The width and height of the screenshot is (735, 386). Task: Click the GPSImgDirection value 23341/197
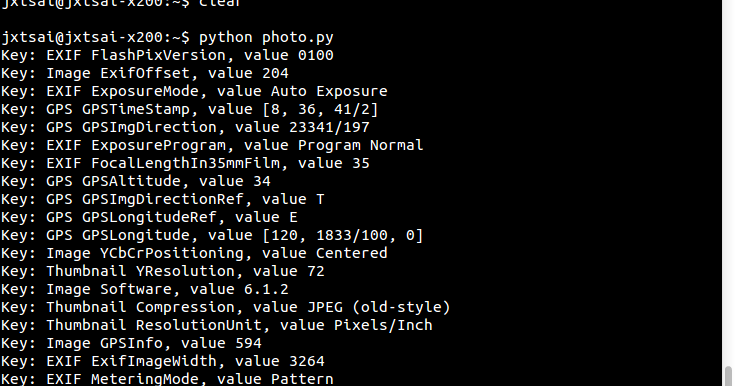click(329, 127)
